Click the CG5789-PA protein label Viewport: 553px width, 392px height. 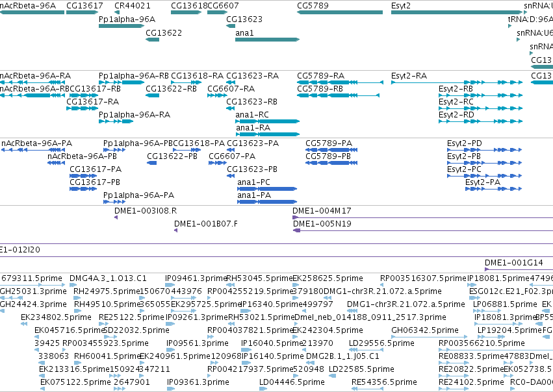[329, 143]
